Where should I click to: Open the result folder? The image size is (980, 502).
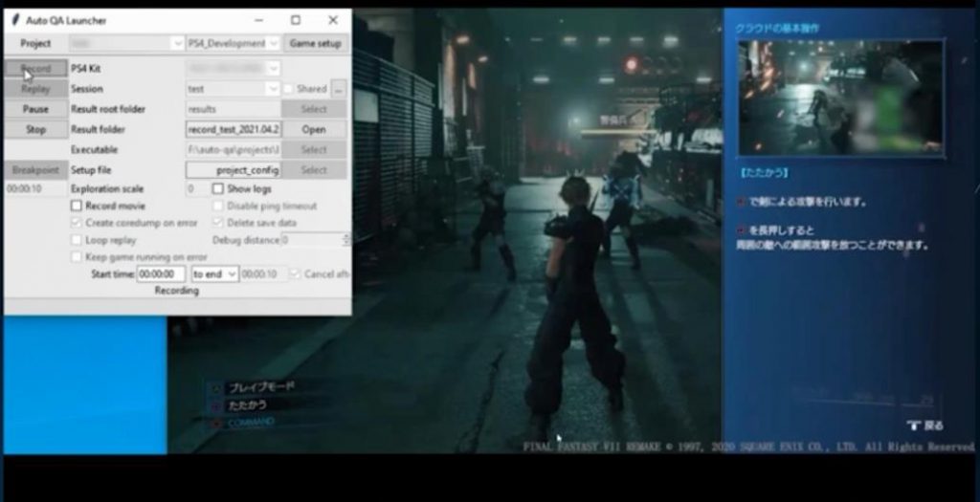(314, 129)
